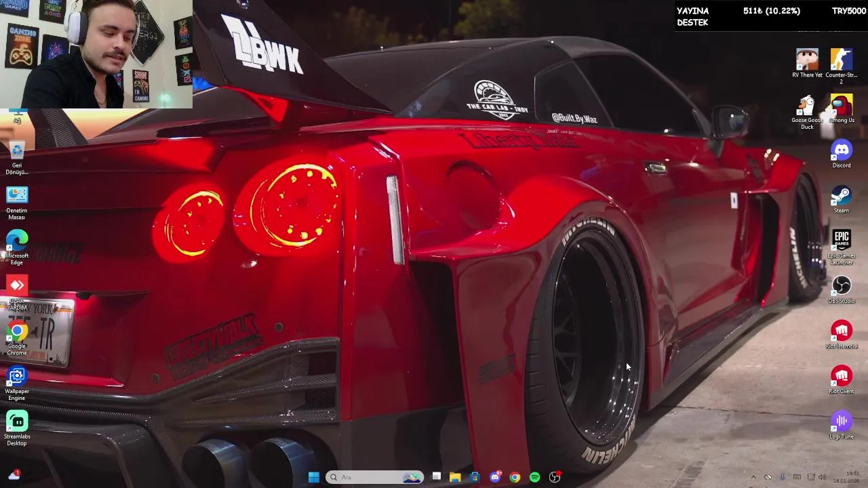Screen dimensions: 868x488
Task: Click the taskbar Ara search box
Action: (374, 477)
